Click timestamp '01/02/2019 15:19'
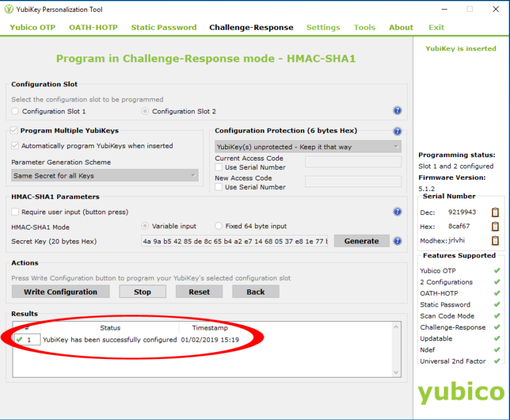Image resolution: width=510 pixels, height=420 pixels. click(x=210, y=340)
